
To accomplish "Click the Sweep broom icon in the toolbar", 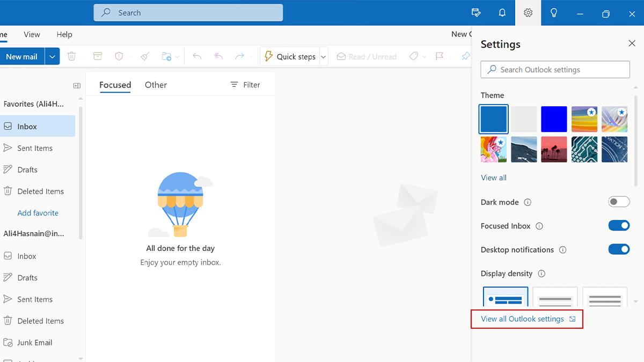I will (145, 56).
